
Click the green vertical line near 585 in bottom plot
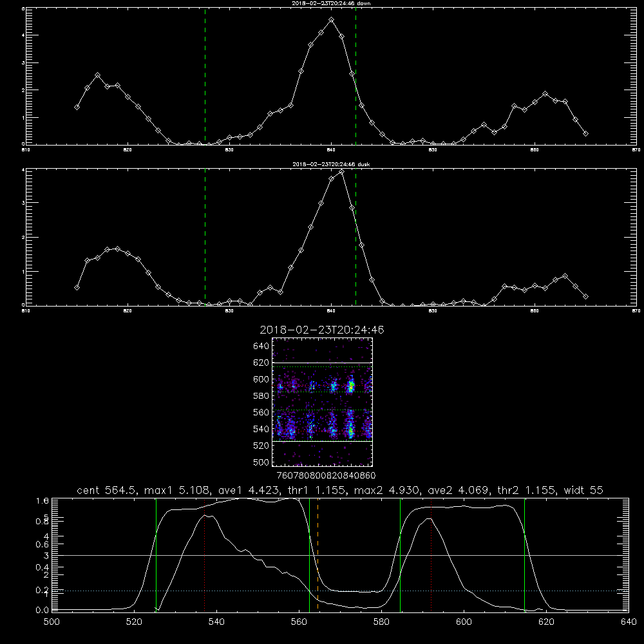coord(400,554)
